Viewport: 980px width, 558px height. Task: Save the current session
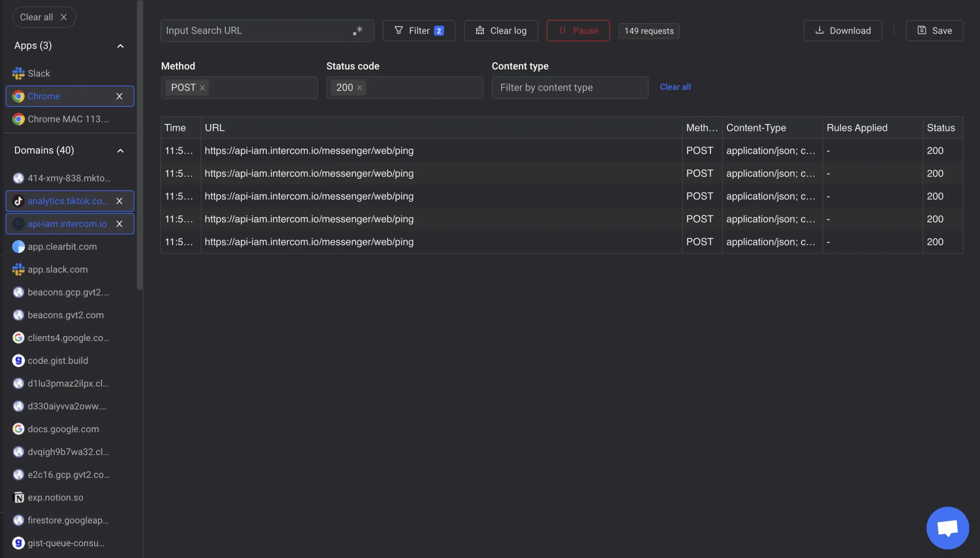click(934, 31)
